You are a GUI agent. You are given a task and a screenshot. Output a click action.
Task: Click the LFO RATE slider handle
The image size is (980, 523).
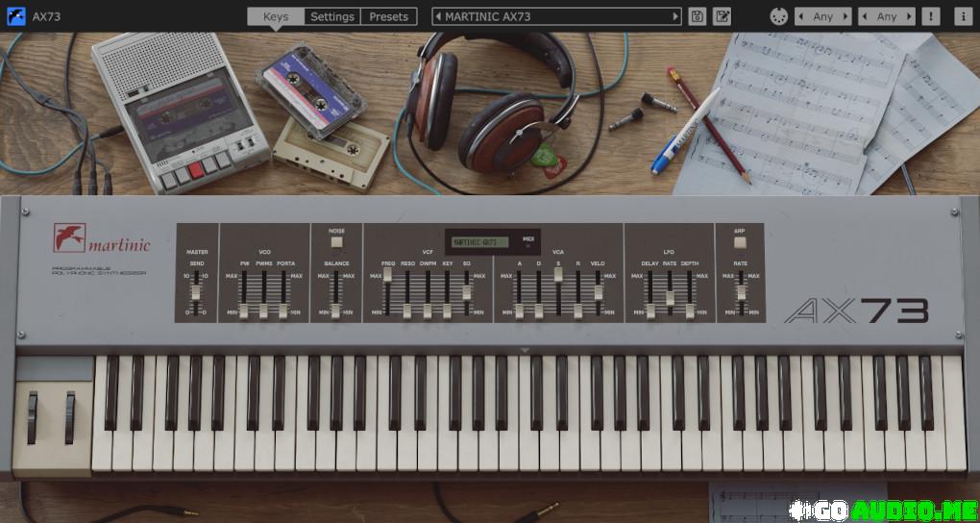tap(670, 298)
